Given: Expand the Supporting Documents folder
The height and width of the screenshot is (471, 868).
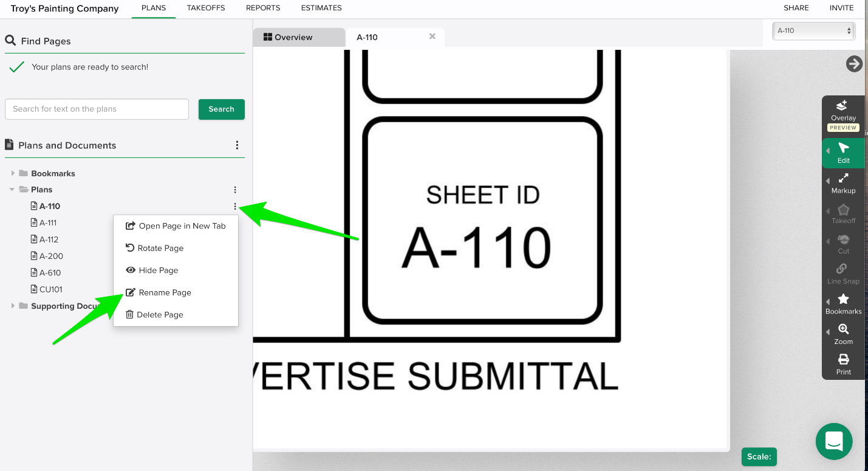Looking at the screenshot, I should pyautogui.click(x=13, y=306).
